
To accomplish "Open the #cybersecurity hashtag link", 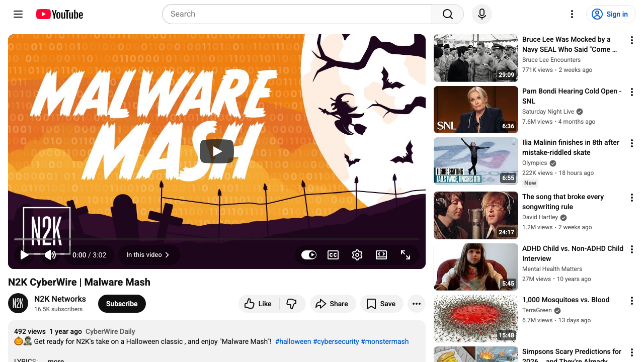I will tap(336, 341).
